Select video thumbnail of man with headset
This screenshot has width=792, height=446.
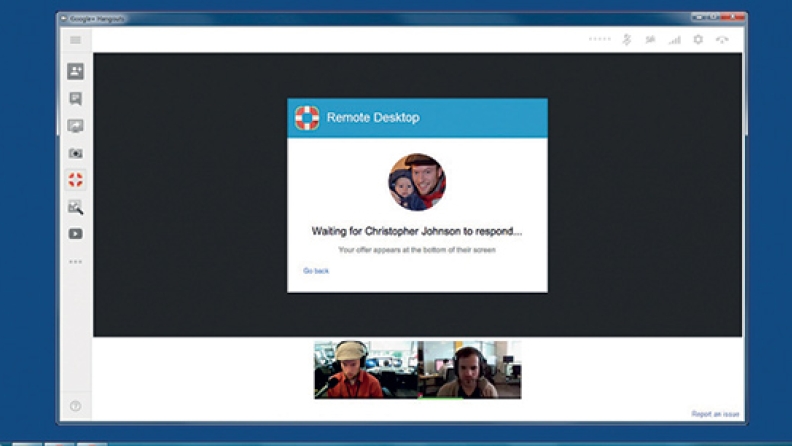pyautogui.click(x=470, y=370)
